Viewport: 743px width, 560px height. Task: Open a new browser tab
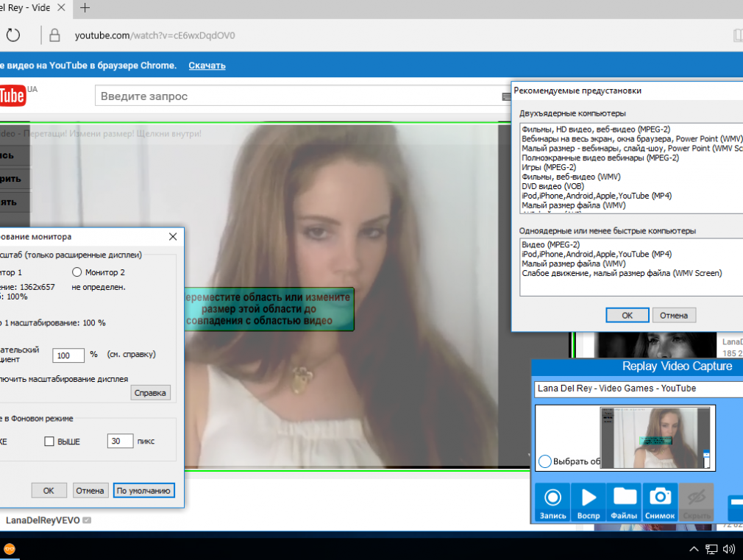(85, 8)
